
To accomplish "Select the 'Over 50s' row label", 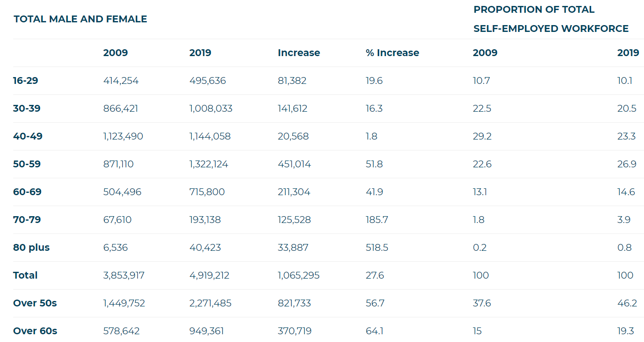I will pos(35,303).
